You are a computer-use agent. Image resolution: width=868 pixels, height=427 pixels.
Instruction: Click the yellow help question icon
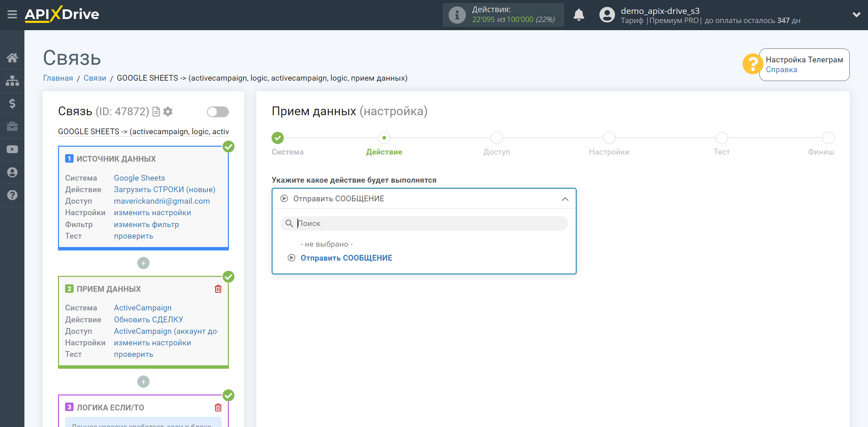pos(752,64)
